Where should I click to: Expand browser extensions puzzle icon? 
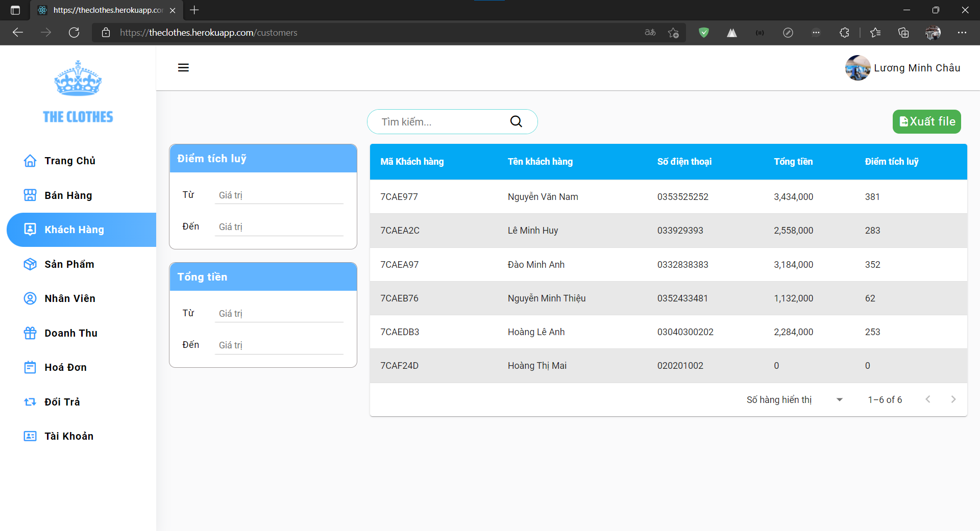tap(844, 32)
